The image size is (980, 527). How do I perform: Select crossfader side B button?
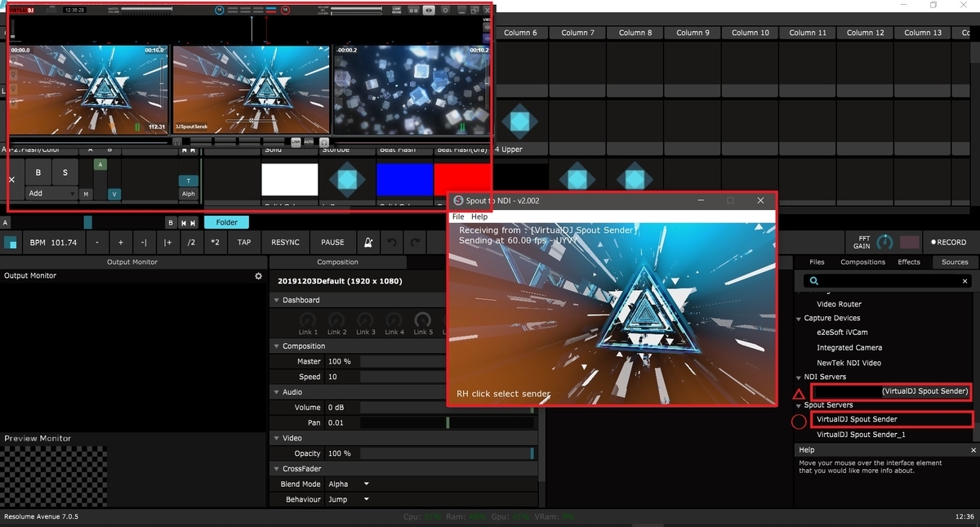coord(171,222)
